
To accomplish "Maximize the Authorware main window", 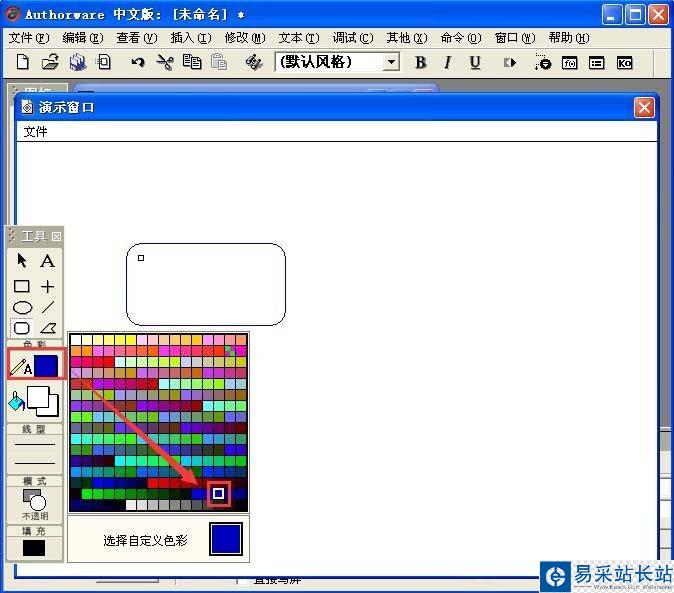I will [x=635, y=15].
